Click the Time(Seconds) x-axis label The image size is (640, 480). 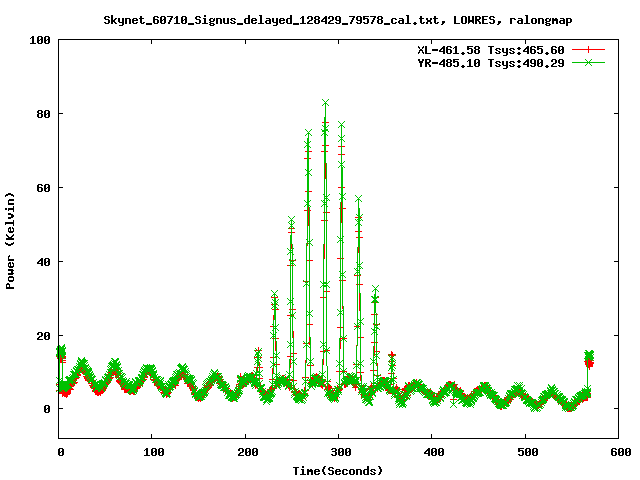pyautogui.click(x=338, y=471)
